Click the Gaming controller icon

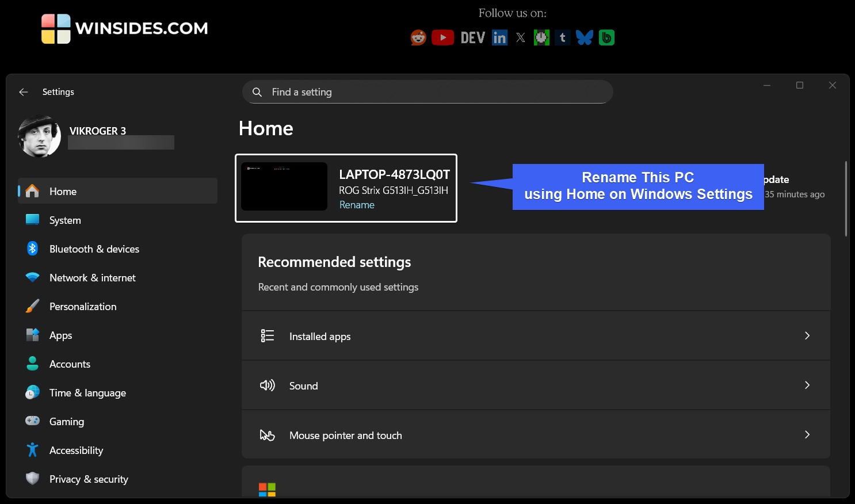32,421
